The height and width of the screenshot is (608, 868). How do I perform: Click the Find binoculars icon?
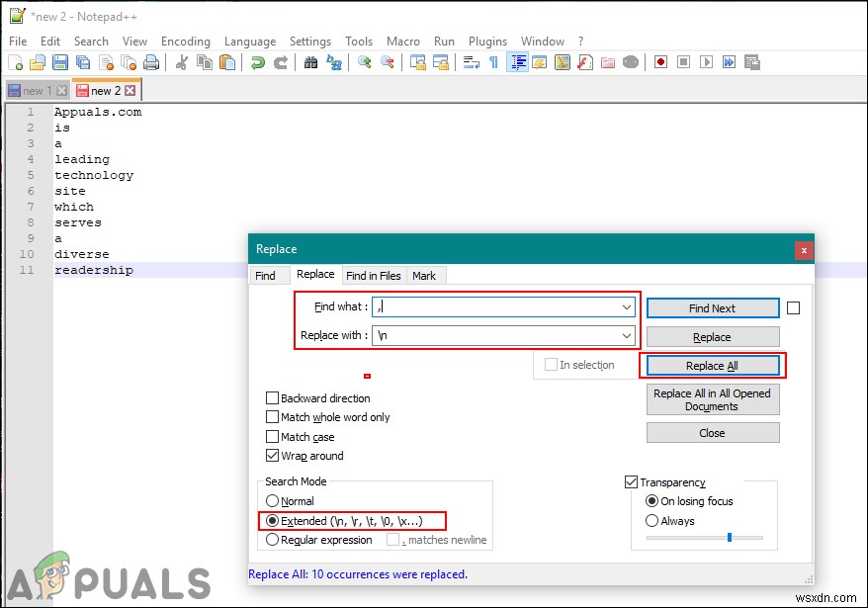point(311,61)
